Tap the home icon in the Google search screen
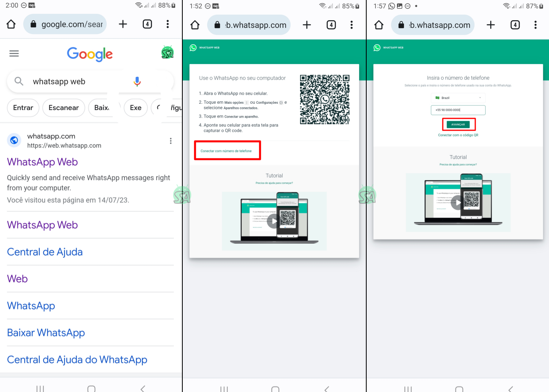This screenshot has width=549, height=392. pyautogui.click(x=11, y=24)
